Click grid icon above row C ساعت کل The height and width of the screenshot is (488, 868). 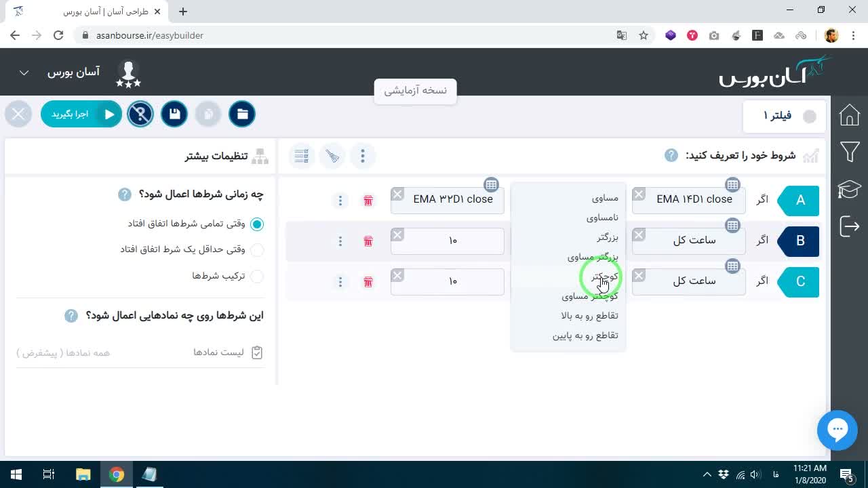pyautogui.click(x=732, y=266)
